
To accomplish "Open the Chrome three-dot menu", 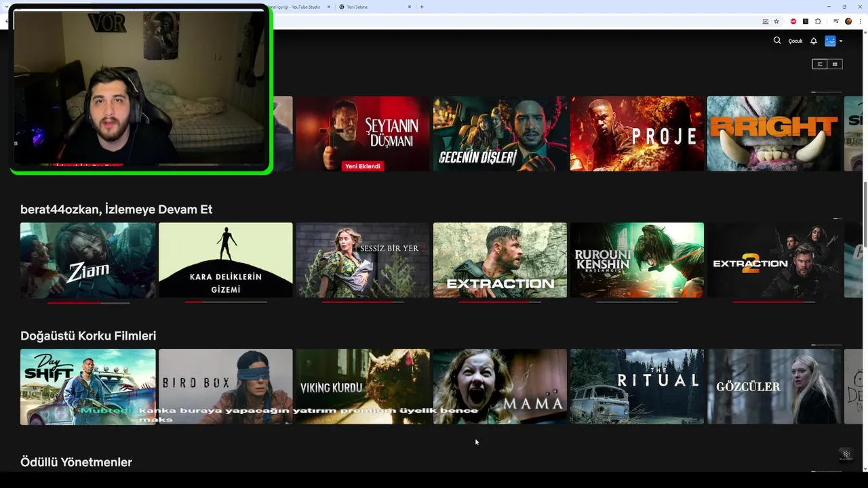I will click(x=861, y=22).
